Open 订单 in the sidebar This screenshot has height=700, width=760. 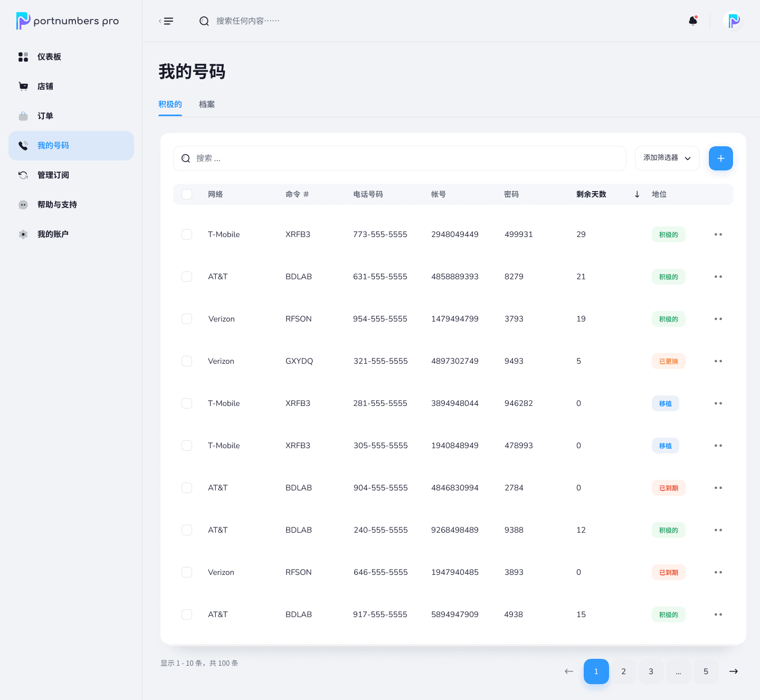(x=71, y=116)
